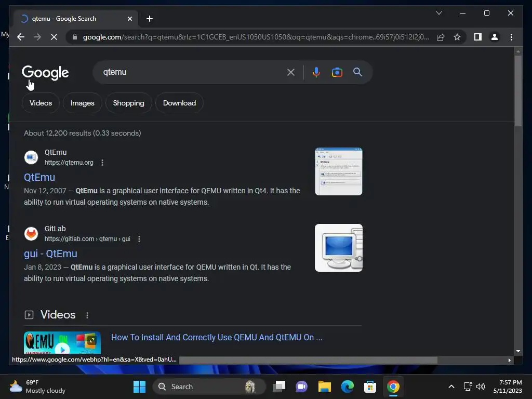Open the Chat app on the taskbar
Viewport: 532px width, 399px height.
click(x=301, y=387)
